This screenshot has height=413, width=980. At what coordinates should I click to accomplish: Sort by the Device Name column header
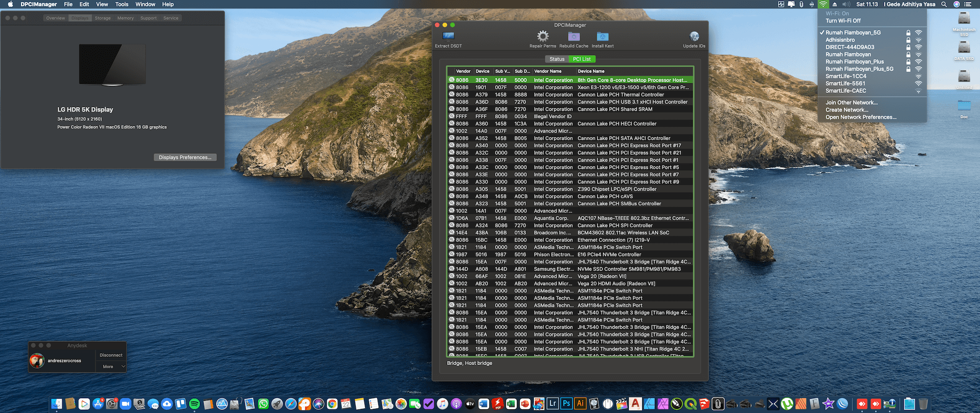tap(634, 71)
